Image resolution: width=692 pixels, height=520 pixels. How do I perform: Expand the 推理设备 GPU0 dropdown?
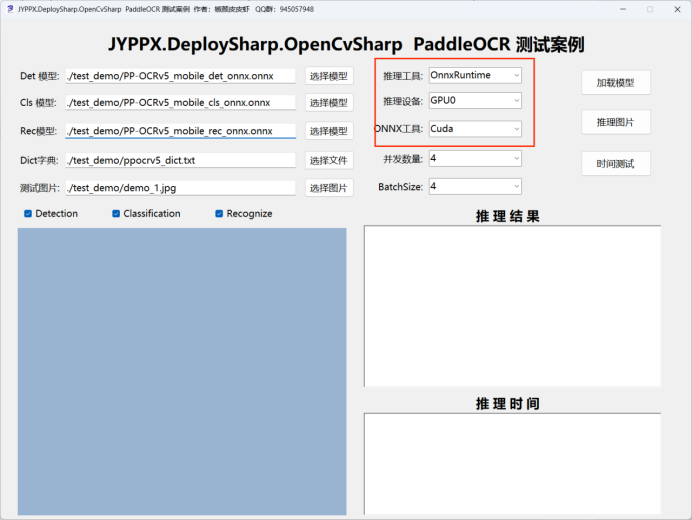(x=474, y=101)
